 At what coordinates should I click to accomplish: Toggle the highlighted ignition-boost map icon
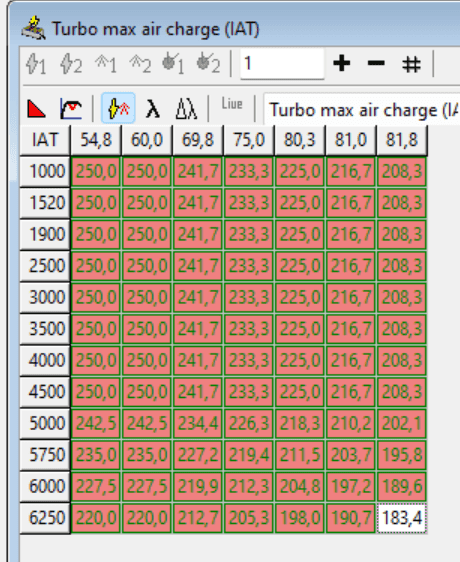[x=118, y=108]
